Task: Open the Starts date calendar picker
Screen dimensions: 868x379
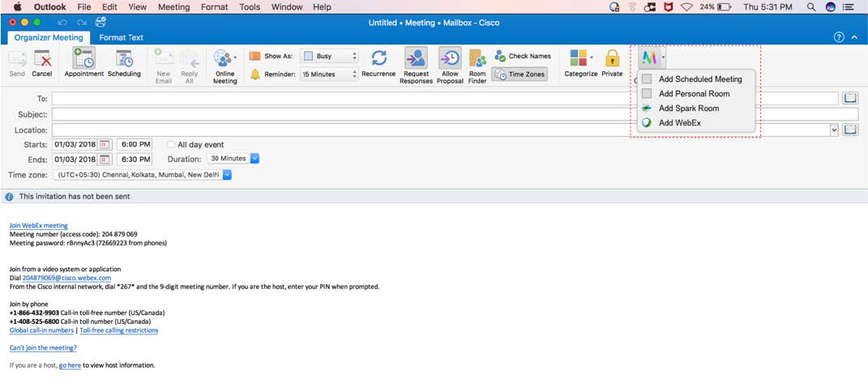Action: coord(105,144)
